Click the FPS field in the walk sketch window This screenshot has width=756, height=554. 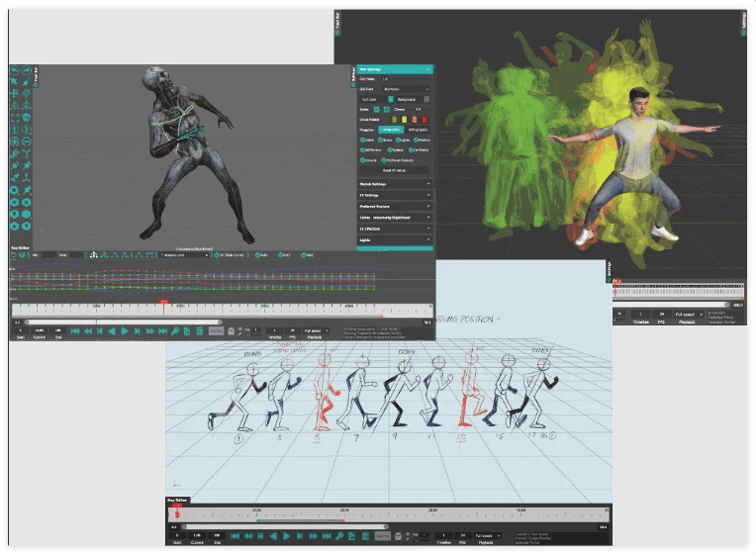tap(462, 535)
